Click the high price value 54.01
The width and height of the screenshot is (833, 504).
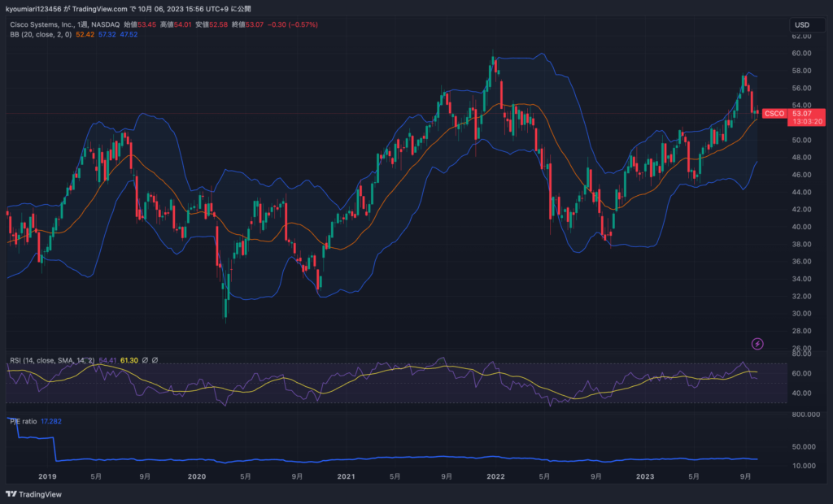(183, 24)
